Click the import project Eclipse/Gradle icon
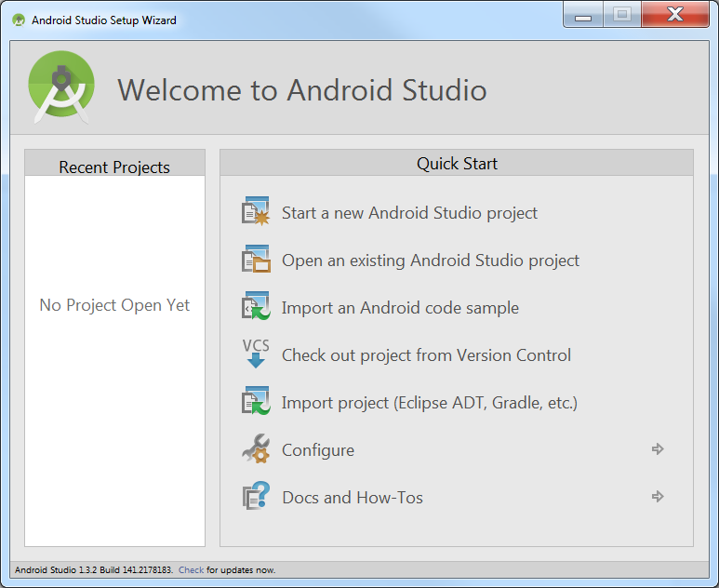 point(256,401)
